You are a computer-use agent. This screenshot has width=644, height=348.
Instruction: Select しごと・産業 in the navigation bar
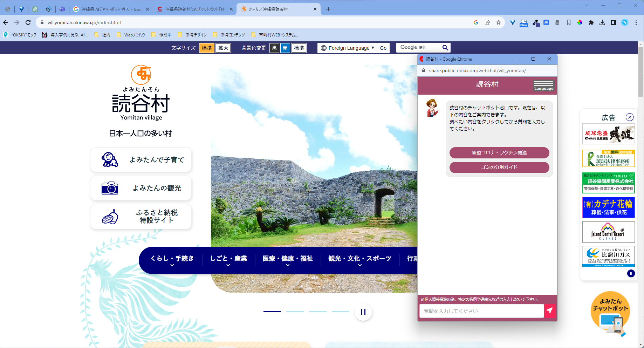coord(228,259)
